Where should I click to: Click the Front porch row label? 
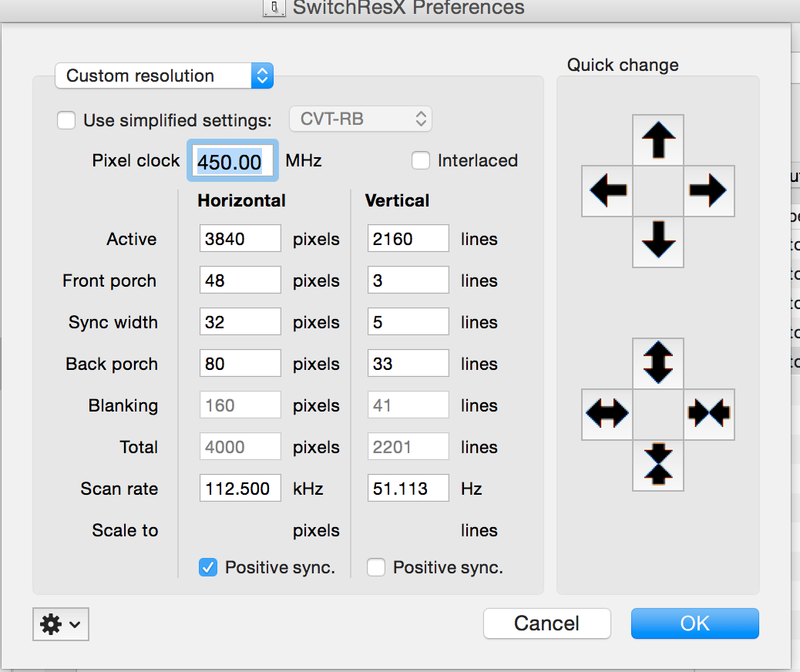tap(109, 281)
